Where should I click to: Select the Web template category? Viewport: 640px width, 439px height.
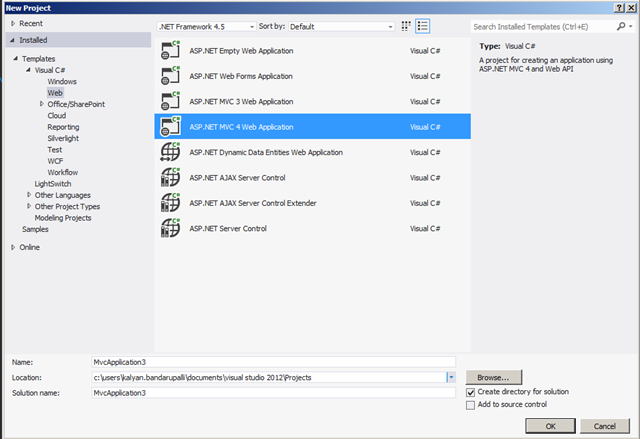point(55,93)
